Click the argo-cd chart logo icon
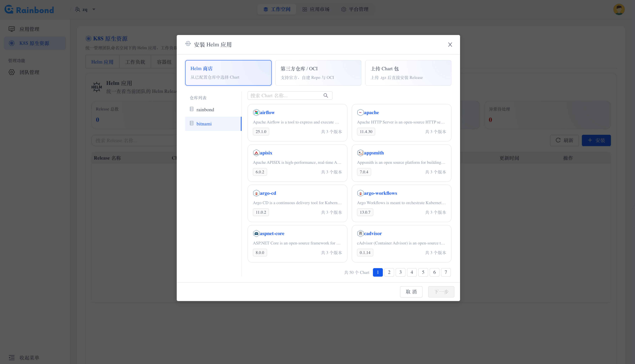Image resolution: width=635 pixels, height=364 pixels. coord(256,193)
